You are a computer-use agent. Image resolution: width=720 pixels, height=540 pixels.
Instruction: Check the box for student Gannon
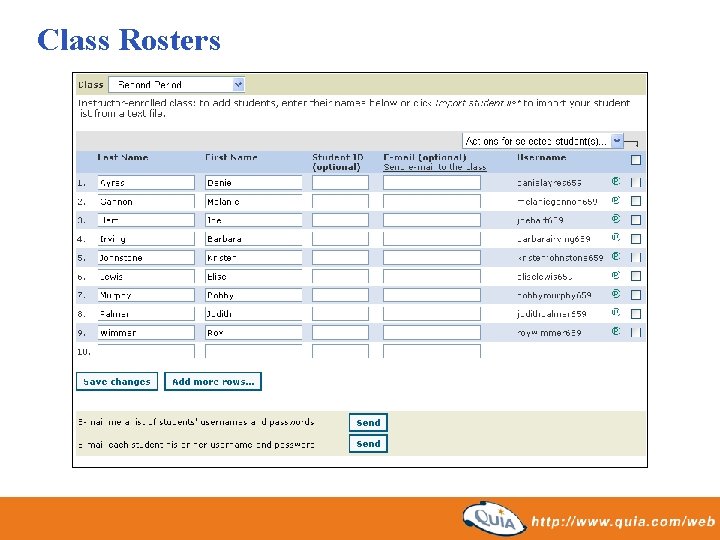tap(636, 201)
